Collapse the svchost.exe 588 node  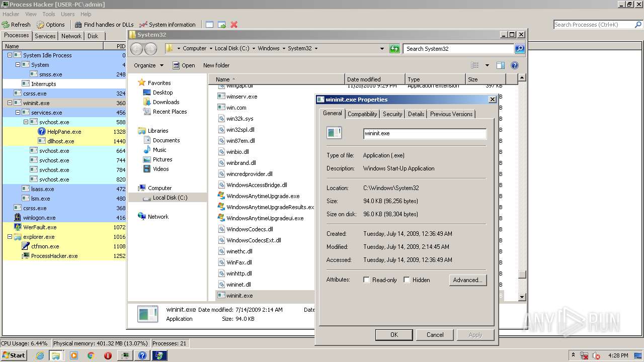point(26,122)
